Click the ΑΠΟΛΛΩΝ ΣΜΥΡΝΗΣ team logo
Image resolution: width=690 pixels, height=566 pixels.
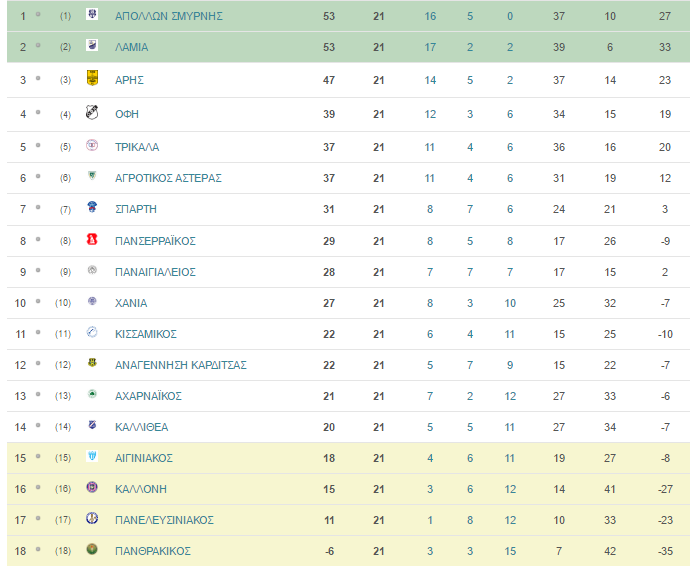pyautogui.click(x=92, y=14)
